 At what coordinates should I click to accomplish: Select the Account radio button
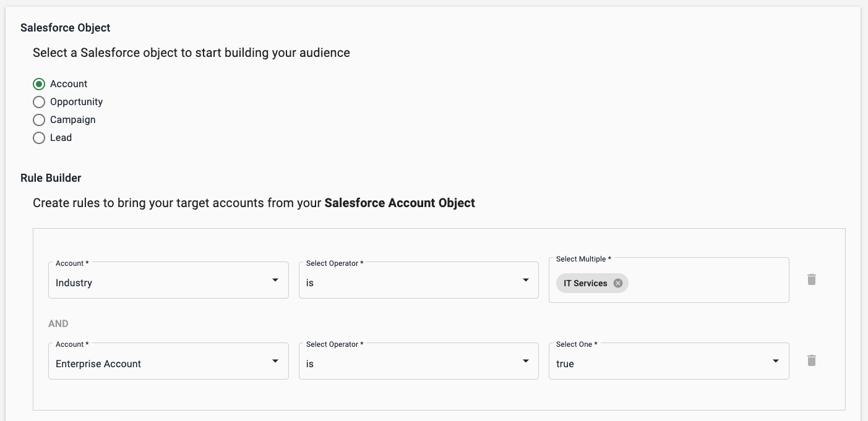tap(39, 84)
